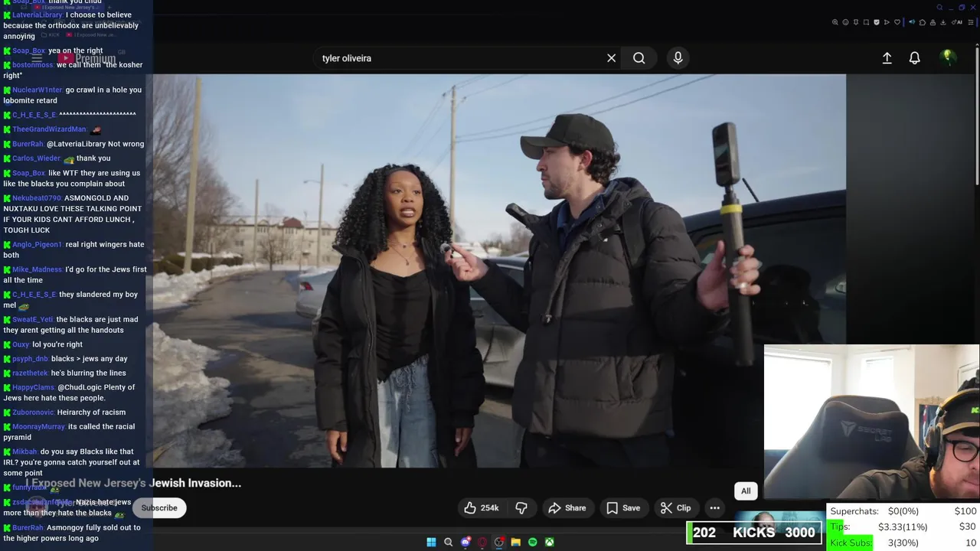Subscribe to the channel
This screenshot has height=551, width=980.
pyautogui.click(x=159, y=508)
